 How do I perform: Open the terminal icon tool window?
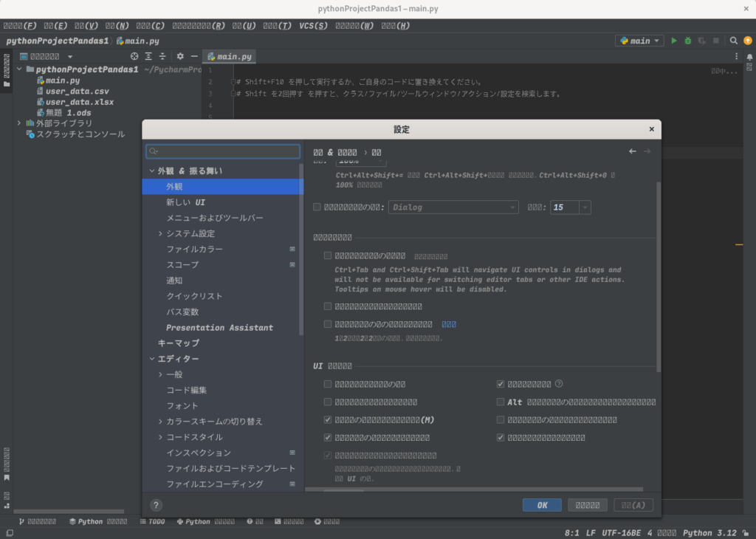[x=289, y=521]
